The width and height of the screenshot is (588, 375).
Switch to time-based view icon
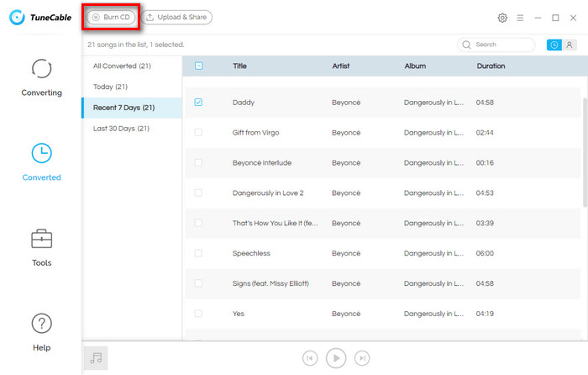[x=554, y=45]
